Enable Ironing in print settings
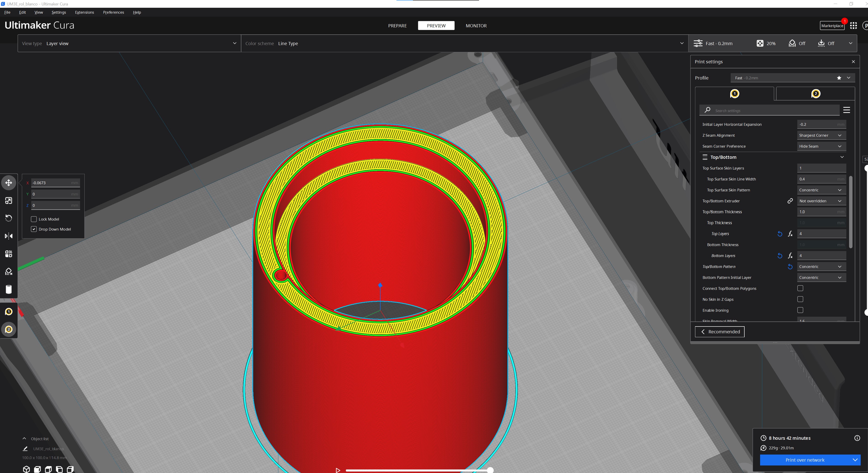The height and width of the screenshot is (473, 868). [x=801, y=310]
